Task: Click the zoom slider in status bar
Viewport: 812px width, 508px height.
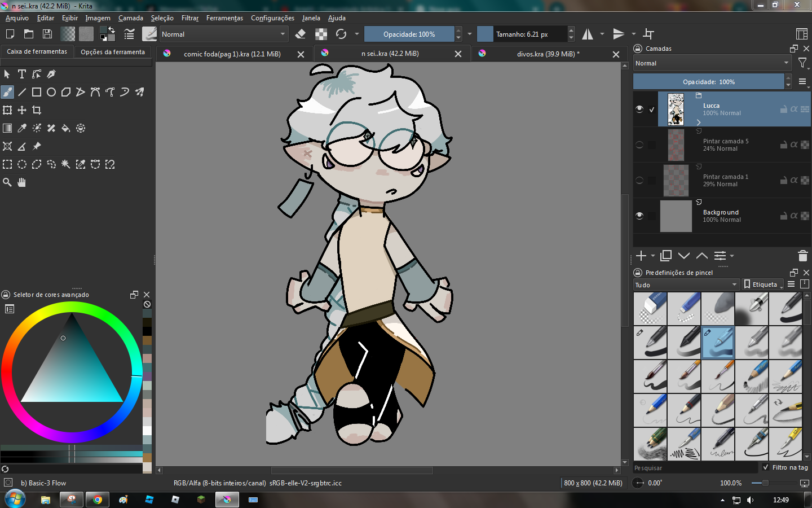Action: click(765, 483)
